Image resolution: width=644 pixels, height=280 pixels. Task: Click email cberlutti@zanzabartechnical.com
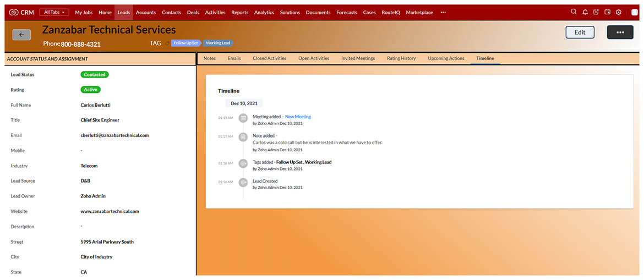114,135
